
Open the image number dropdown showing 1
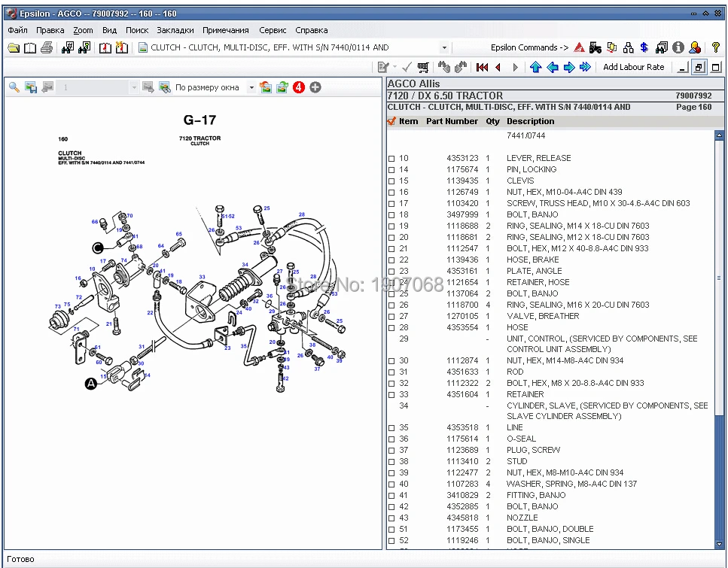(x=134, y=87)
